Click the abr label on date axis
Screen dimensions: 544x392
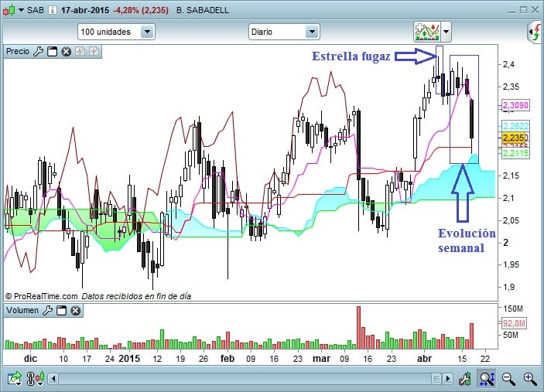coord(424,359)
